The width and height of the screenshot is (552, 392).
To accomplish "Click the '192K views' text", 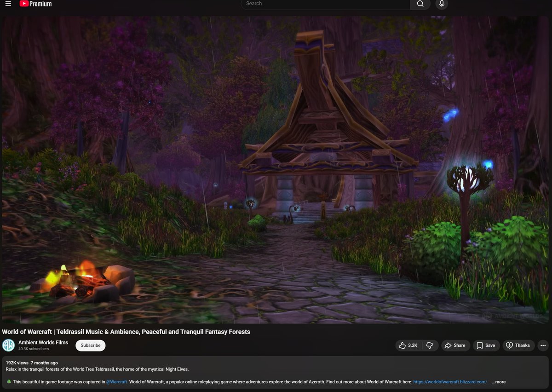I will (x=17, y=363).
